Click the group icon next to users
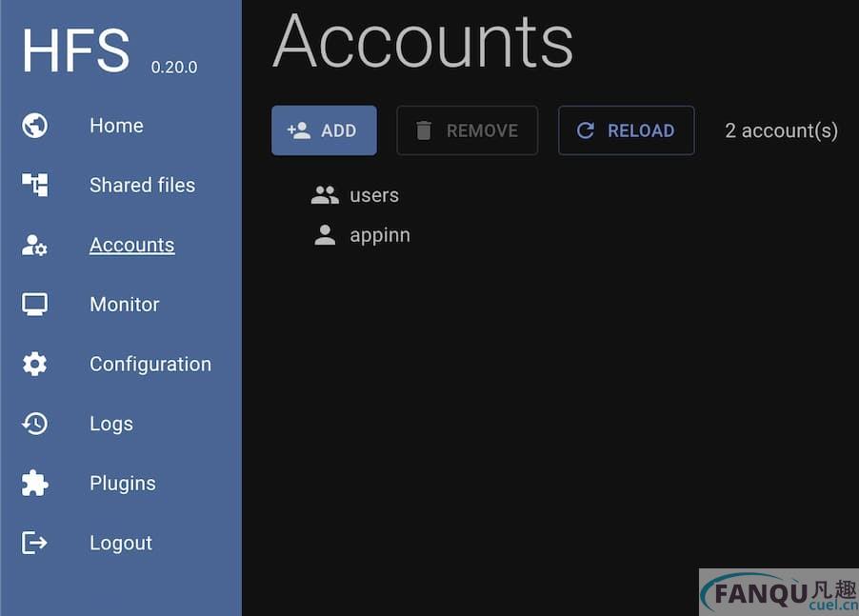The height and width of the screenshot is (616, 859). pos(325,196)
